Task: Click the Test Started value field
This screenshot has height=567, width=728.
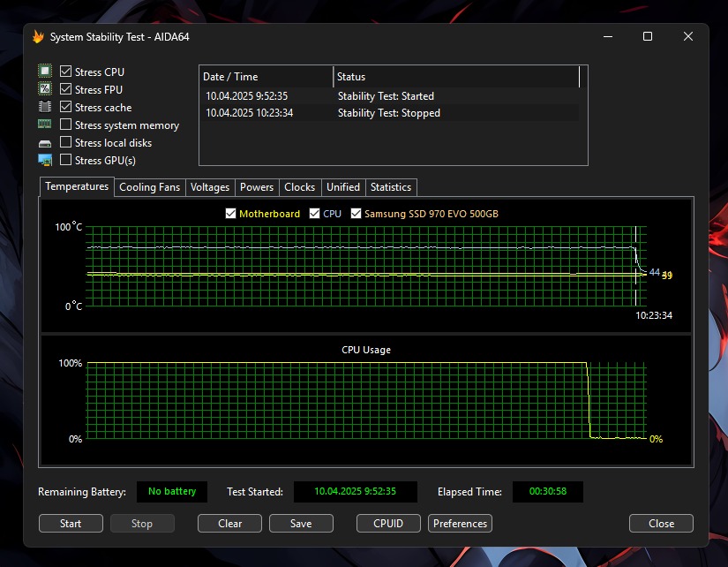Action: 356,491
